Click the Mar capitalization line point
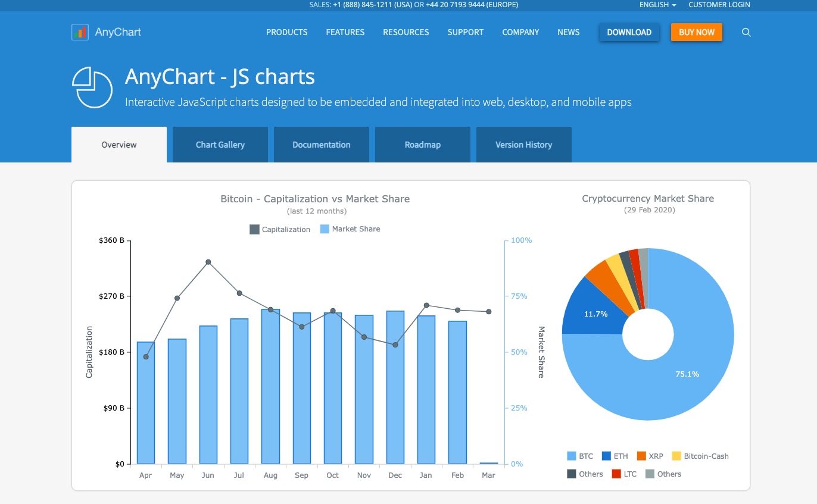817x504 pixels. click(488, 312)
